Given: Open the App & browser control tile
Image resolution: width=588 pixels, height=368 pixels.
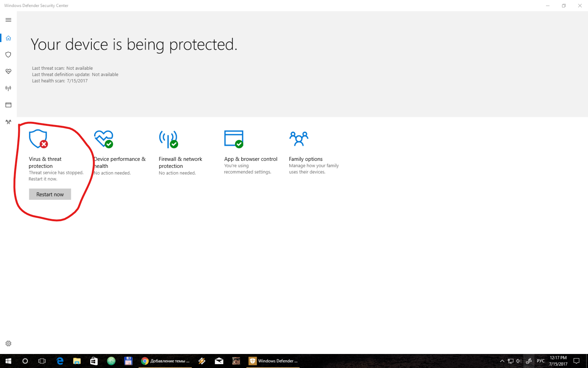Looking at the screenshot, I should pos(251,152).
